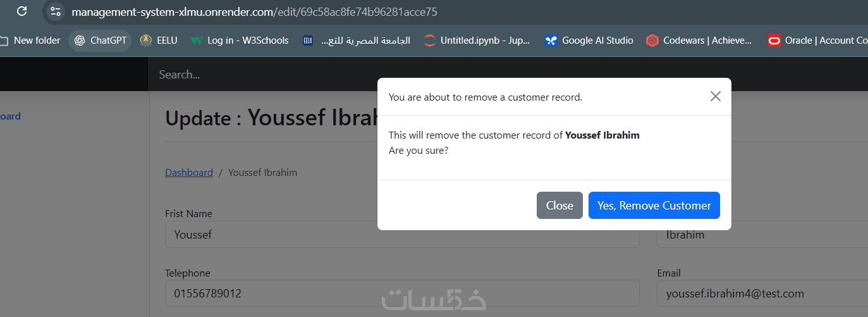
Task: Click the browser reload icon
Action: [x=21, y=11]
